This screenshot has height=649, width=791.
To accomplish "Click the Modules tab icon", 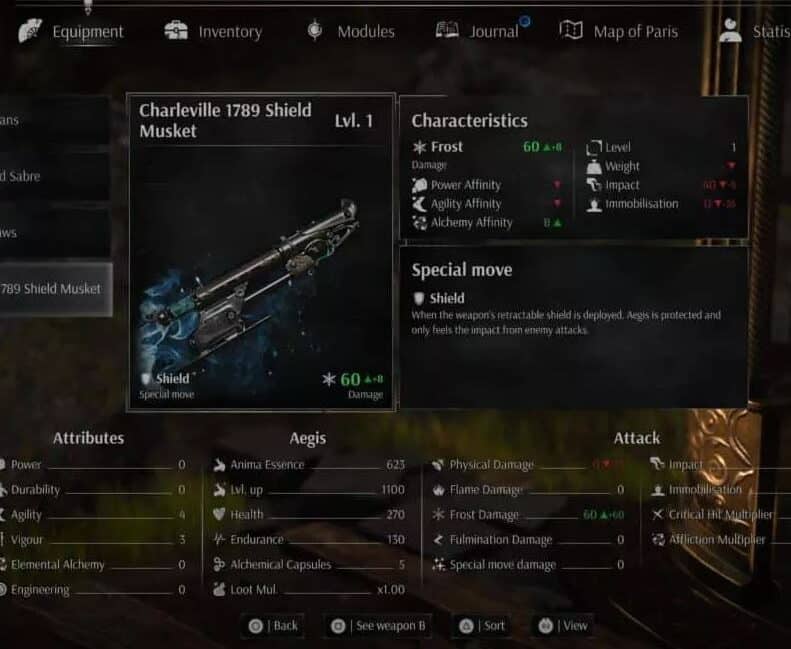I will tap(315, 30).
